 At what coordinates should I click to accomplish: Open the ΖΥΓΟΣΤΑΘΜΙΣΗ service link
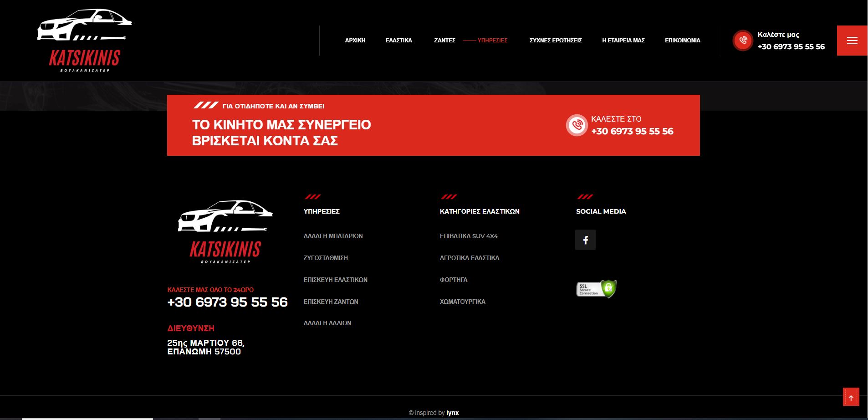[x=326, y=258]
